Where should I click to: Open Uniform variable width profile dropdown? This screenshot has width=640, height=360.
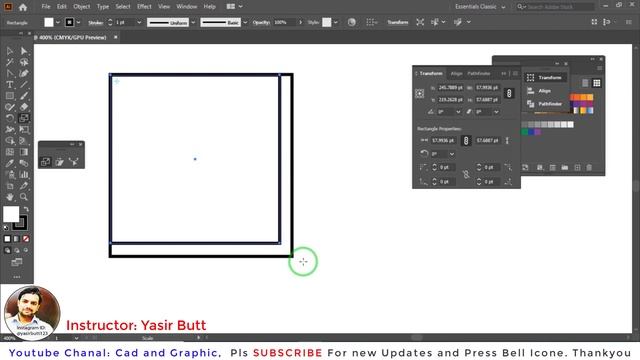click(x=193, y=22)
